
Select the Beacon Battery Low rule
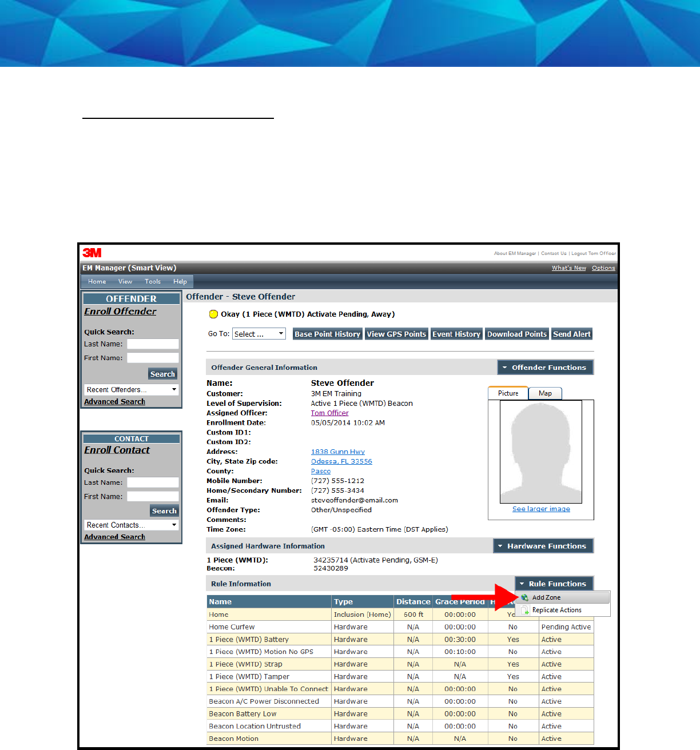(x=242, y=714)
